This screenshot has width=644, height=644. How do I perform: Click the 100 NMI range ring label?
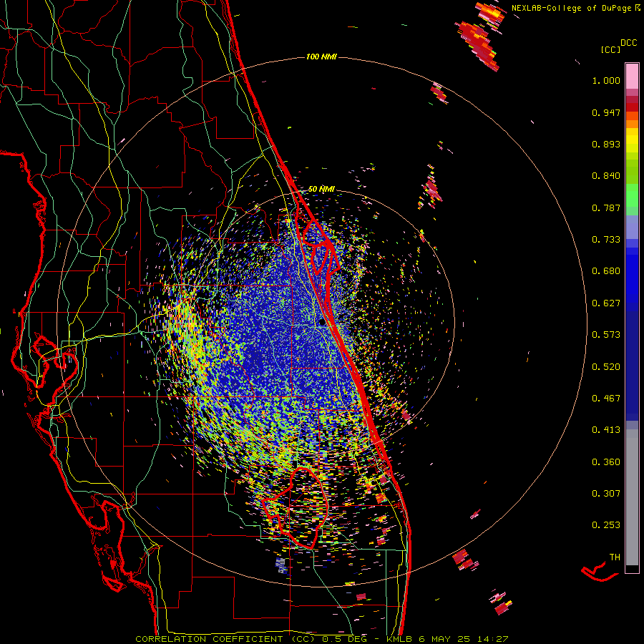321,57
